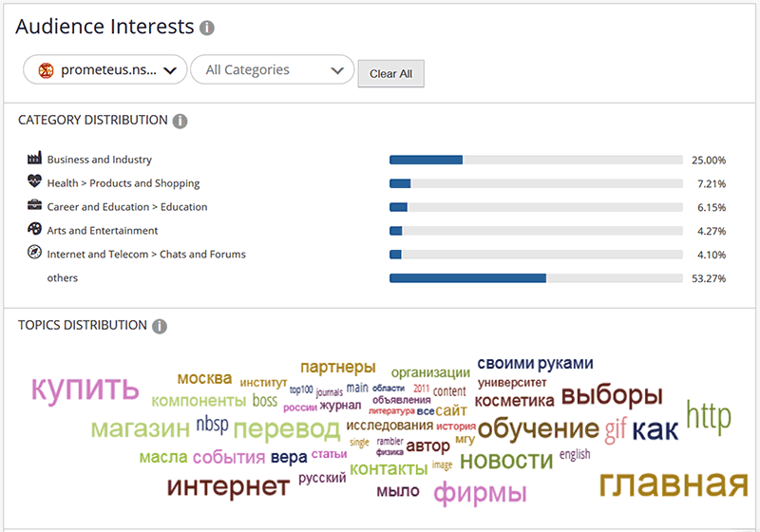This screenshot has height=532, width=760.
Task: Open the prometeus.ns... site dropdown
Action: tap(105, 69)
